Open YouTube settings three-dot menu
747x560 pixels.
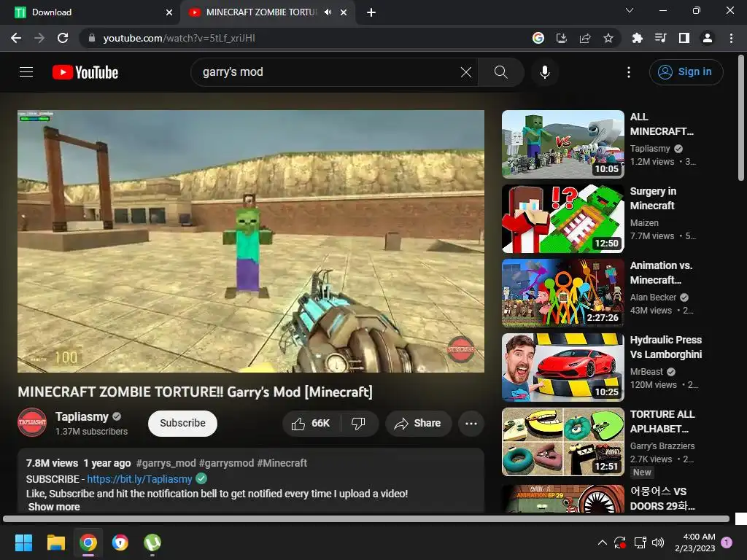[x=629, y=72]
